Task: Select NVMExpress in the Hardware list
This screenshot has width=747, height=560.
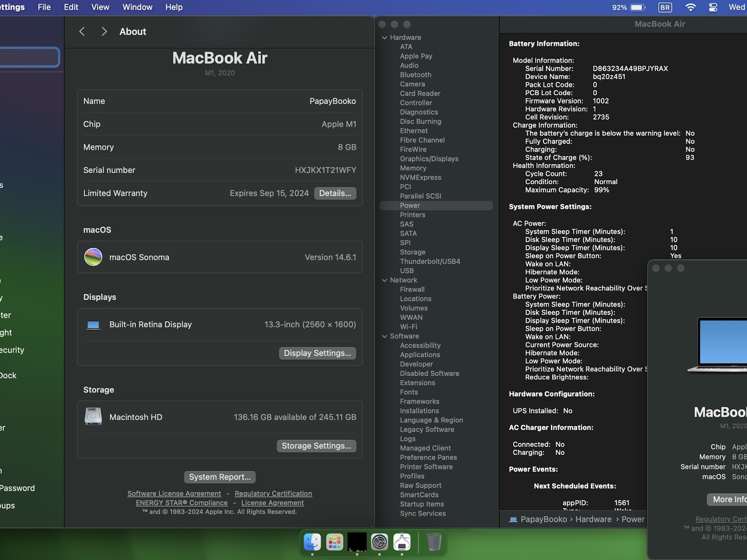Action: (x=421, y=178)
